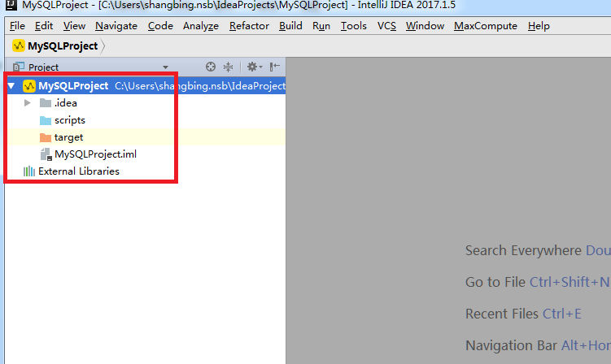Collapse the MySQLProject root node
Image resolution: width=611 pixels, height=364 pixels.
(x=11, y=85)
